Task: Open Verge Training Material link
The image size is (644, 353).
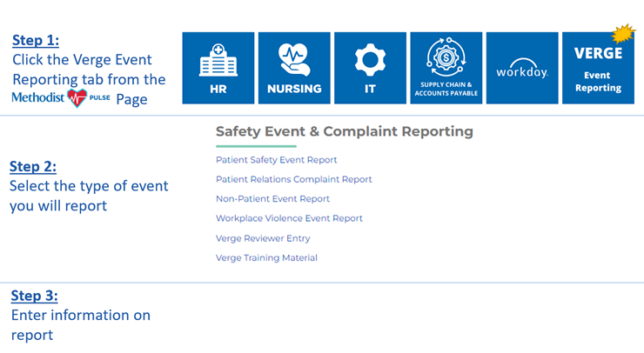Action: [266, 257]
